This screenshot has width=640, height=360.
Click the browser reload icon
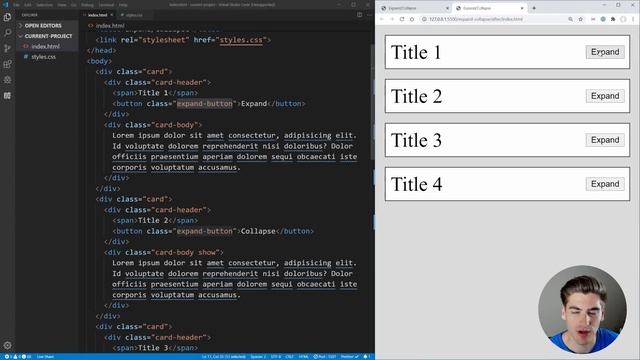(402, 19)
